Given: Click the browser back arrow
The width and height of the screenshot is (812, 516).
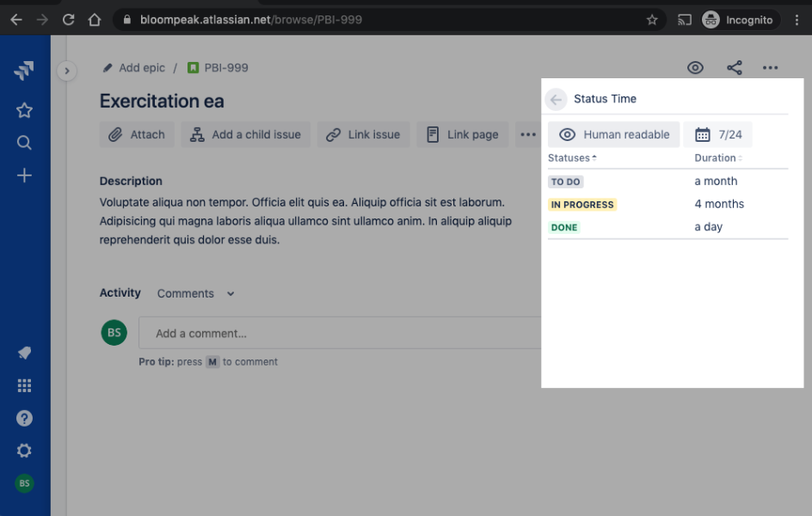Looking at the screenshot, I should pyautogui.click(x=16, y=20).
